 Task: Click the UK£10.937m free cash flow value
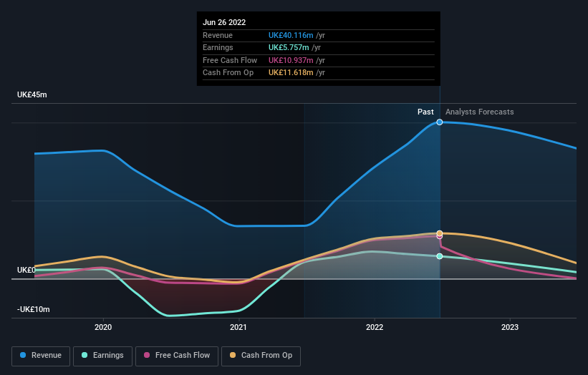click(x=291, y=60)
